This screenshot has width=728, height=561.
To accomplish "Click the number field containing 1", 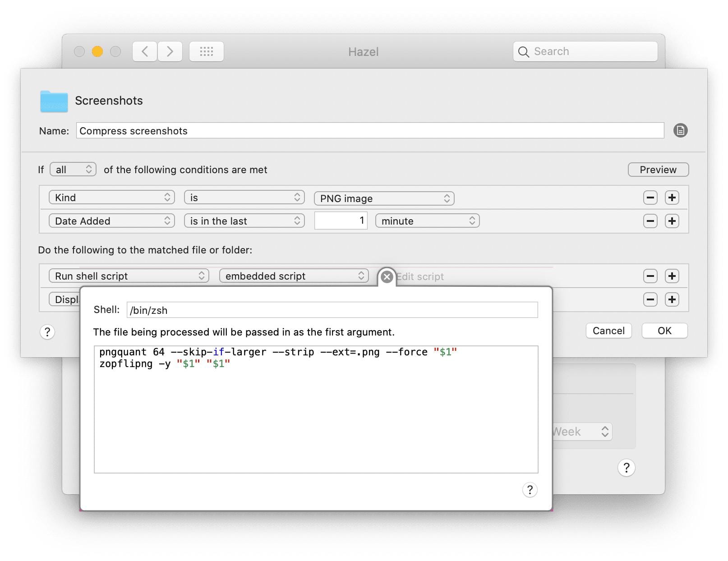I will [x=341, y=221].
